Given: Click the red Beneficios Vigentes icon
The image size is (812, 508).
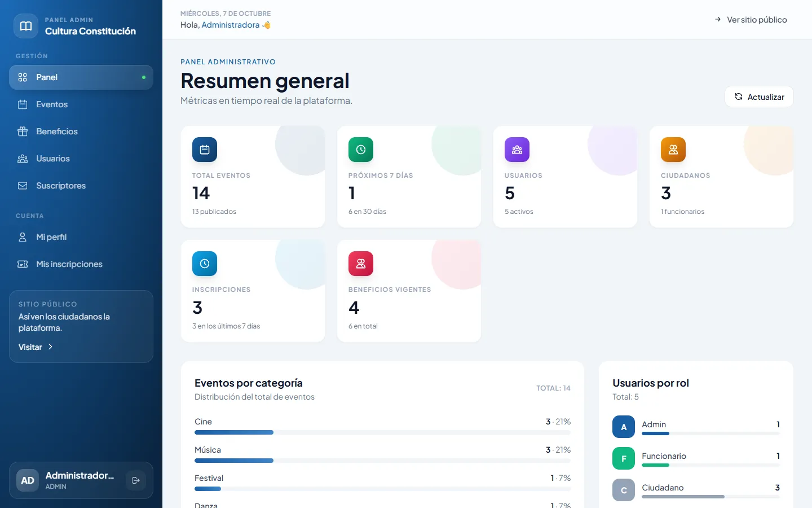Looking at the screenshot, I should coord(361,264).
